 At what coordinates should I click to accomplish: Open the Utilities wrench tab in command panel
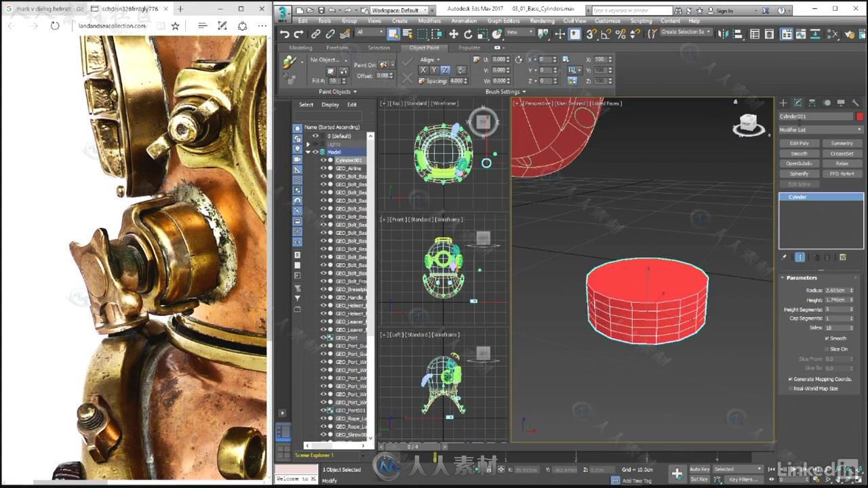[x=856, y=103]
